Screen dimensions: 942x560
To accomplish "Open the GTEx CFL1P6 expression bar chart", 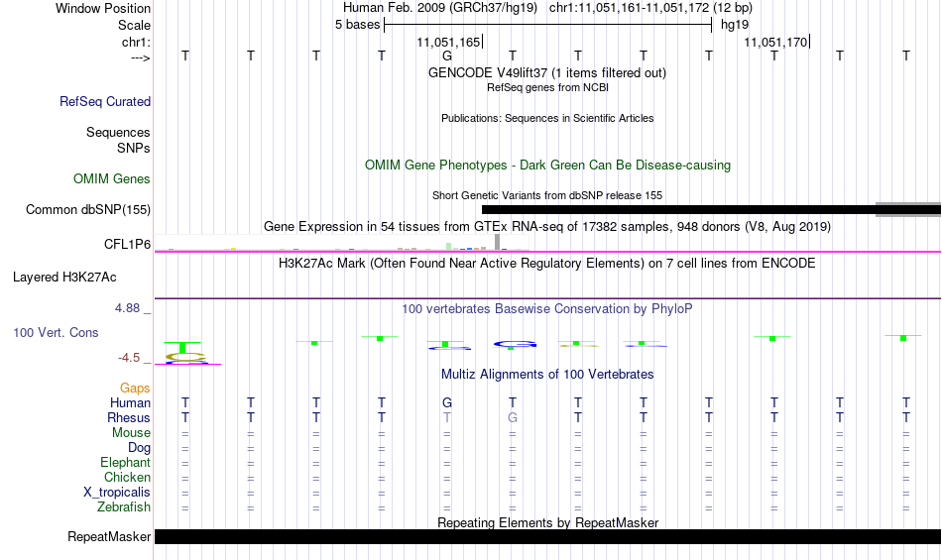I will tap(342, 244).
